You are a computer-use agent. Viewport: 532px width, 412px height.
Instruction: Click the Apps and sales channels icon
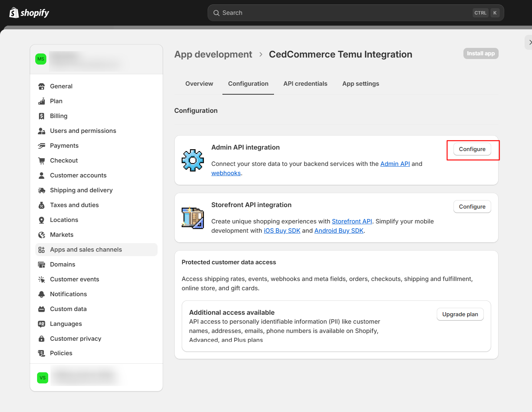(x=42, y=250)
